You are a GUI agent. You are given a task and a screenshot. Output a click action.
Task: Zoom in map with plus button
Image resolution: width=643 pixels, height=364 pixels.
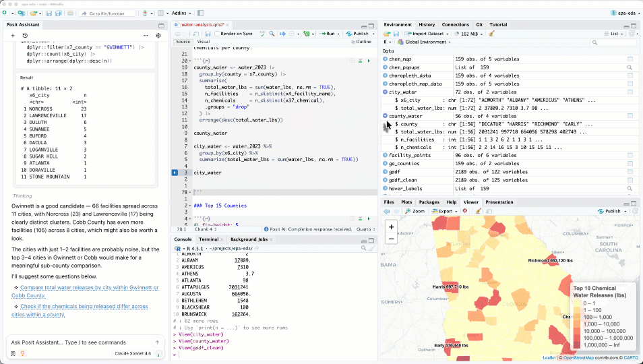[391, 226]
